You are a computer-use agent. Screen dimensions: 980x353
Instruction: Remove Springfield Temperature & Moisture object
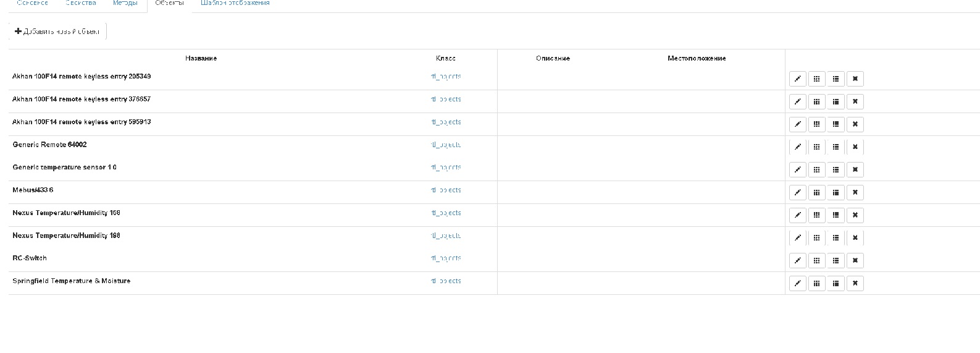click(x=855, y=284)
